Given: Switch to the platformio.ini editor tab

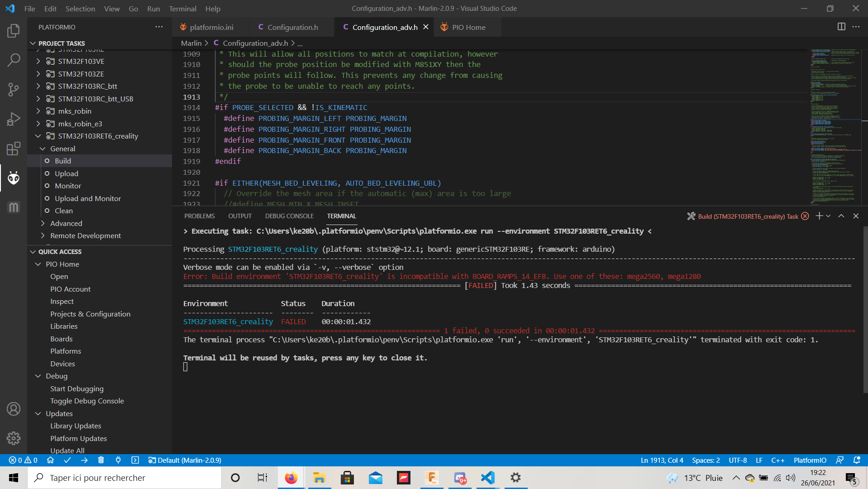Looking at the screenshot, I should [211, 27].
